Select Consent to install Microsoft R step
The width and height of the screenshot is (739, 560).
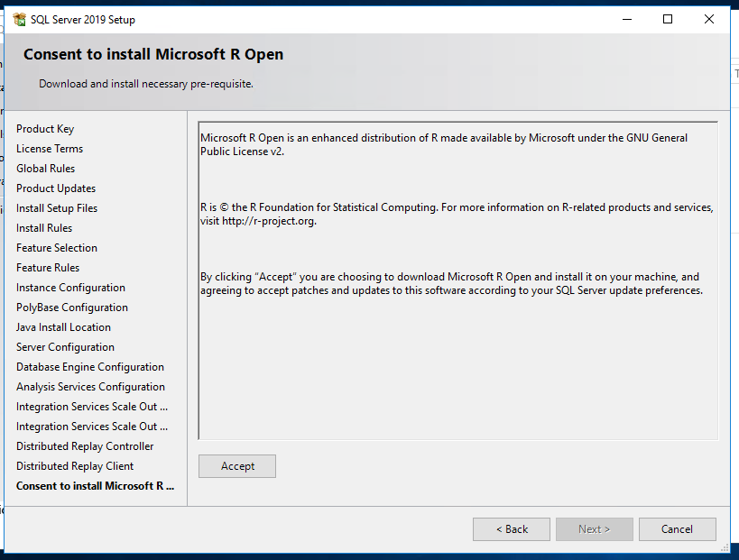96,485
